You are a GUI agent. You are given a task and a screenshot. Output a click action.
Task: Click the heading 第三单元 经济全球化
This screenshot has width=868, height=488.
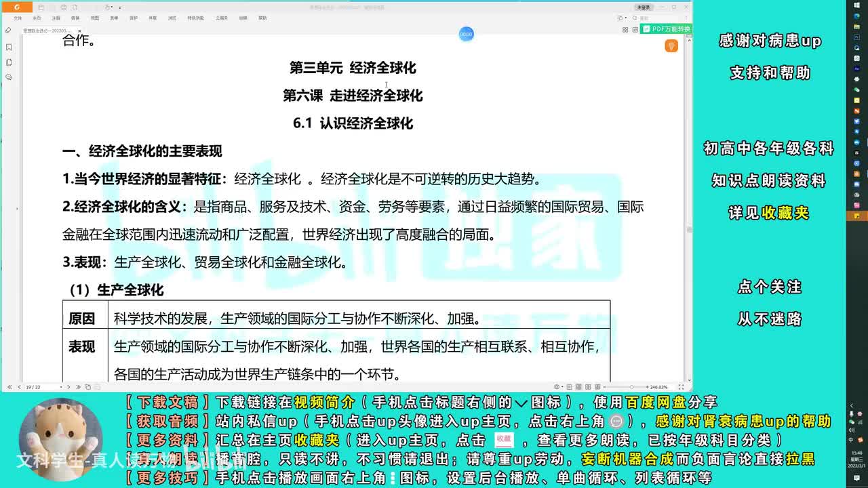tap(353, 68)
